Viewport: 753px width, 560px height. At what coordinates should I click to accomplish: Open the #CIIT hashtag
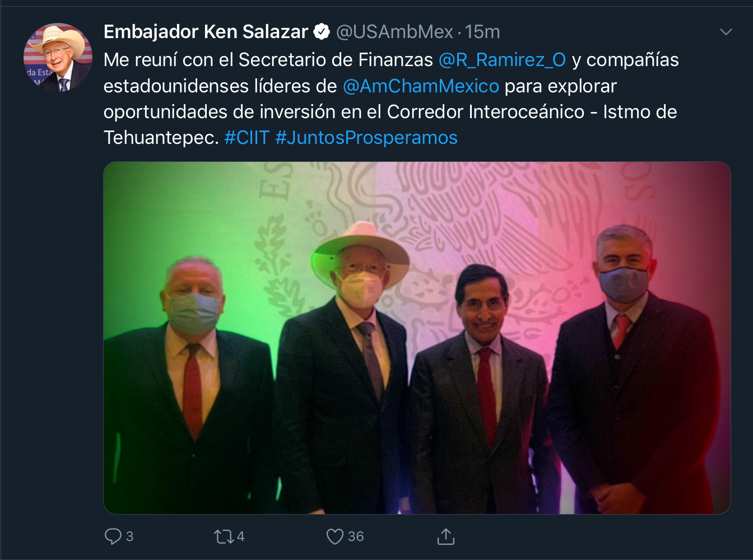click(247, 138)
